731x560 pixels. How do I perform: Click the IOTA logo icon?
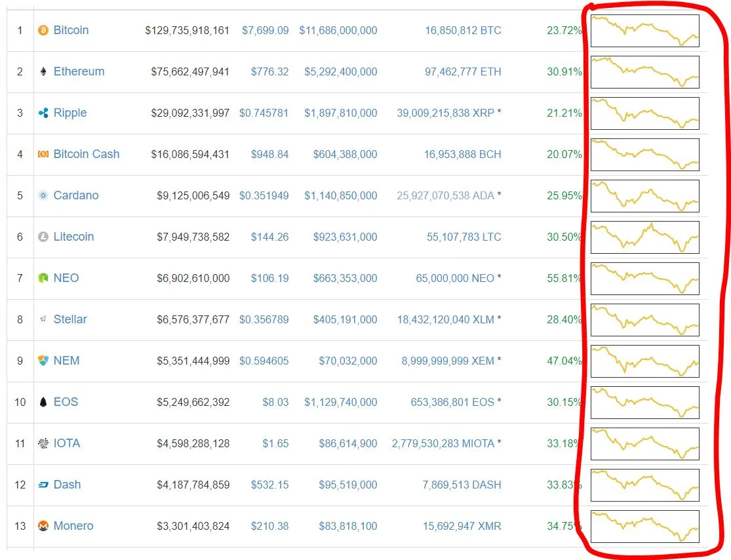(43, 443)
